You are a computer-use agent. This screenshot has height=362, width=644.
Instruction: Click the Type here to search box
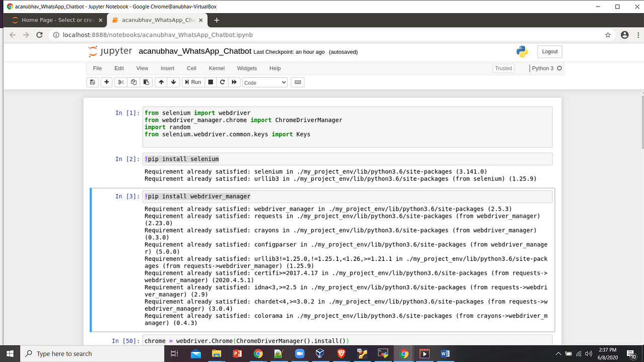pyautogui.click(x=92, y=353)
